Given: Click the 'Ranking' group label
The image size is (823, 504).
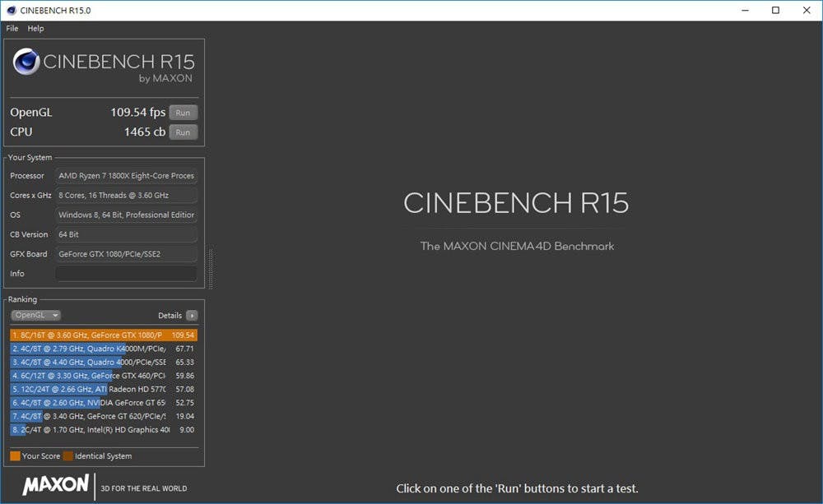Looking at the screenshot, I should (22, 299).
